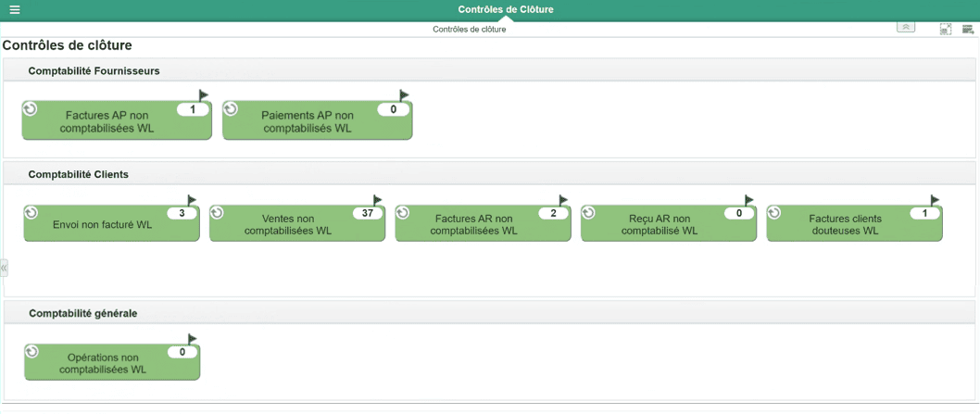This screenshot has width=980, height=414.
Task: Select the Comptabilité générale section header
Action: 489,313
